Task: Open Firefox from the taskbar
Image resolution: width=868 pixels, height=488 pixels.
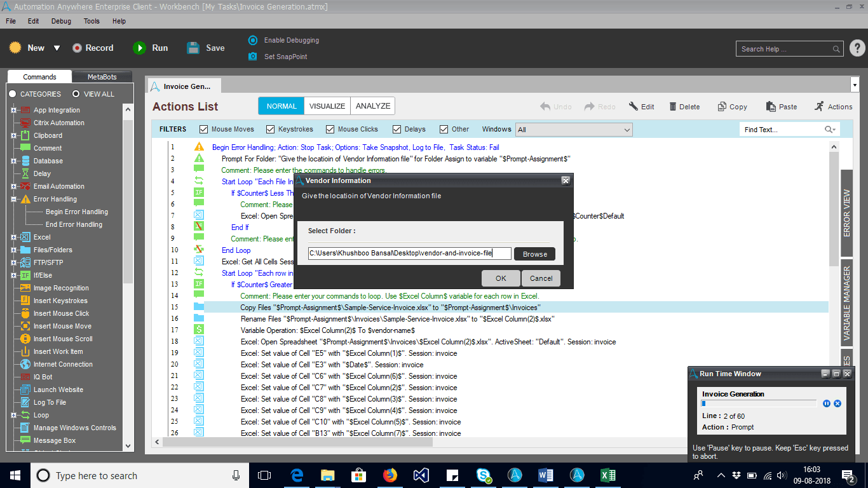Action: click(390, 475)
